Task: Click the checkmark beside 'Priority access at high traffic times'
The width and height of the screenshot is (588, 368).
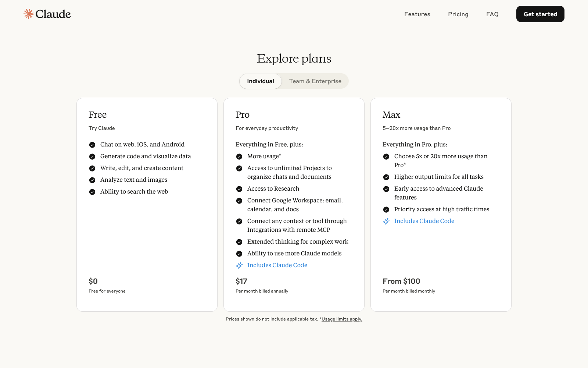Action: click(x=386, y=209)
